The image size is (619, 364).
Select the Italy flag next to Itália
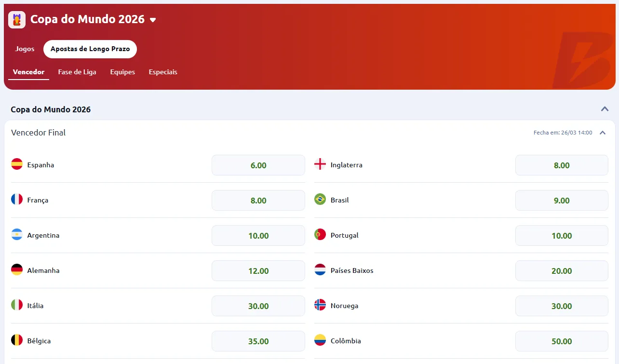pyautogui.click(x=16, y=305)
